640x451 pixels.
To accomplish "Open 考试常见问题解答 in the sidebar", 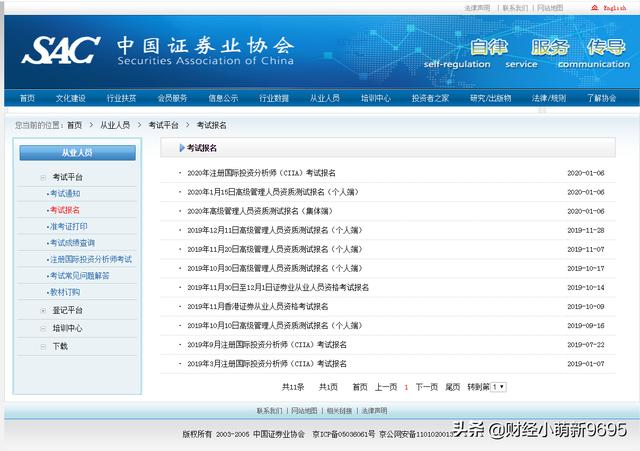I will [80, 276].
